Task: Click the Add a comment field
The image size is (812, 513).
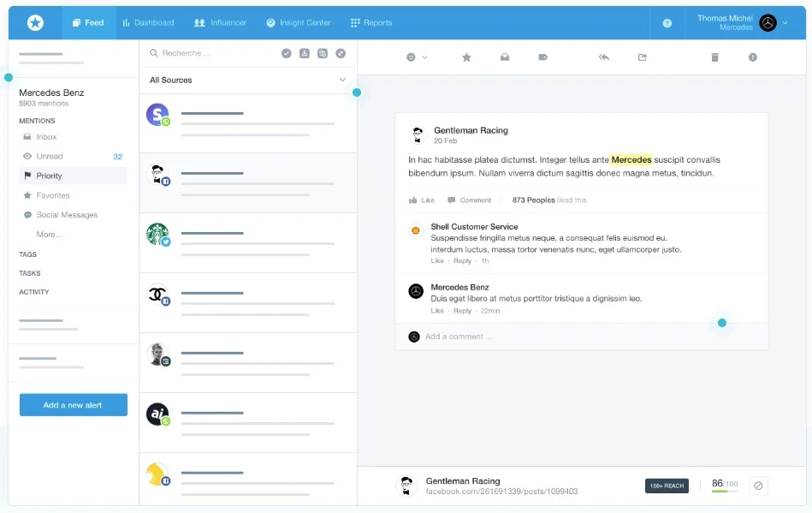Action: (x=581, y=337)
